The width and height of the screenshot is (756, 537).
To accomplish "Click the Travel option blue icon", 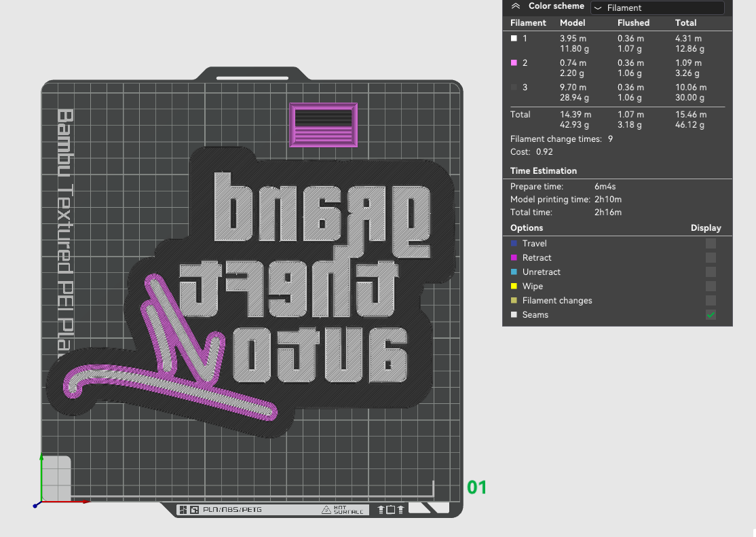I will click(x=514, y=243).
